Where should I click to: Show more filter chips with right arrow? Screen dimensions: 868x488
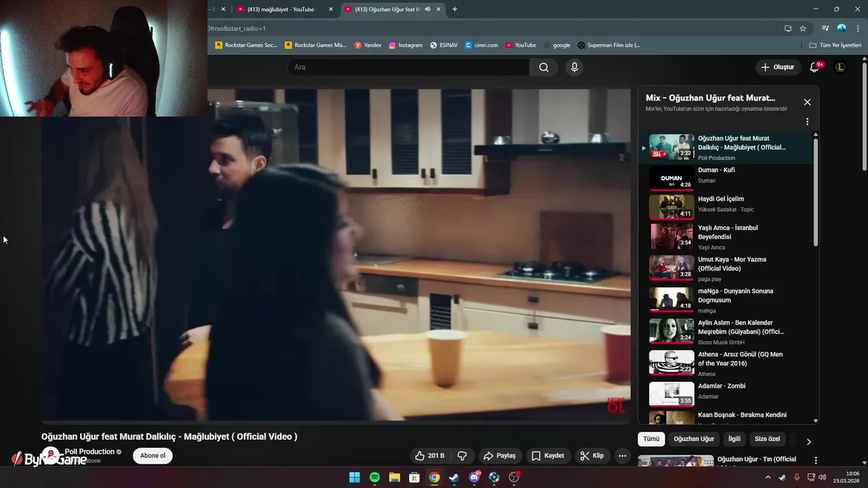[808, 441]
